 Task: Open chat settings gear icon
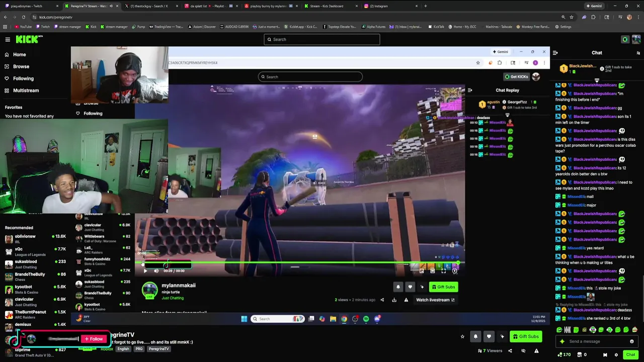point(616,354)
